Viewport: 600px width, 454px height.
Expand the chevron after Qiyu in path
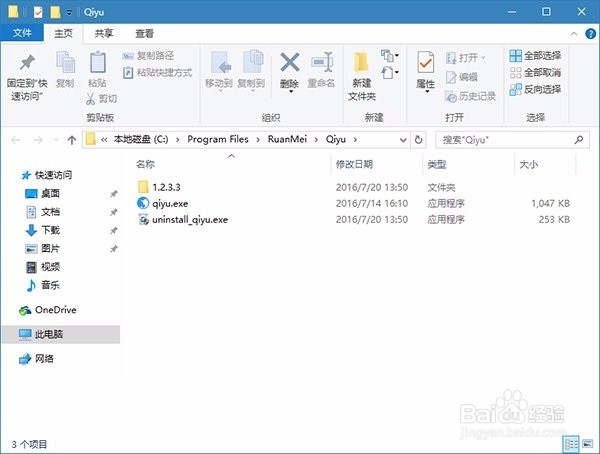[355, 140]
